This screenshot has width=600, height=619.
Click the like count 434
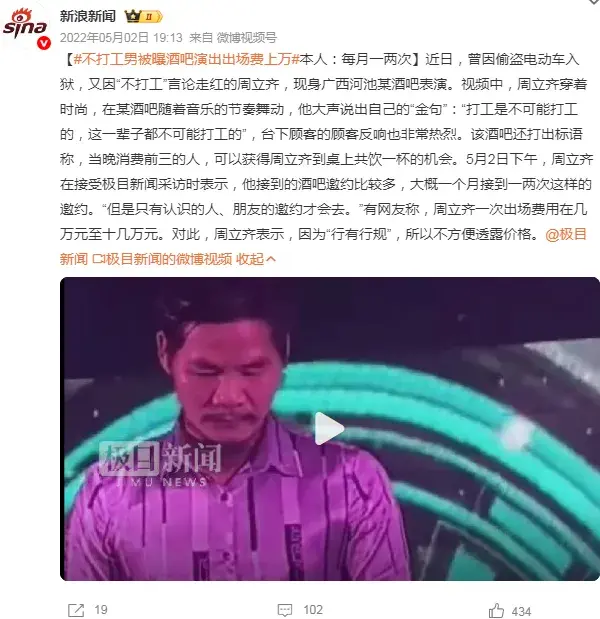(x=521, y=611)
